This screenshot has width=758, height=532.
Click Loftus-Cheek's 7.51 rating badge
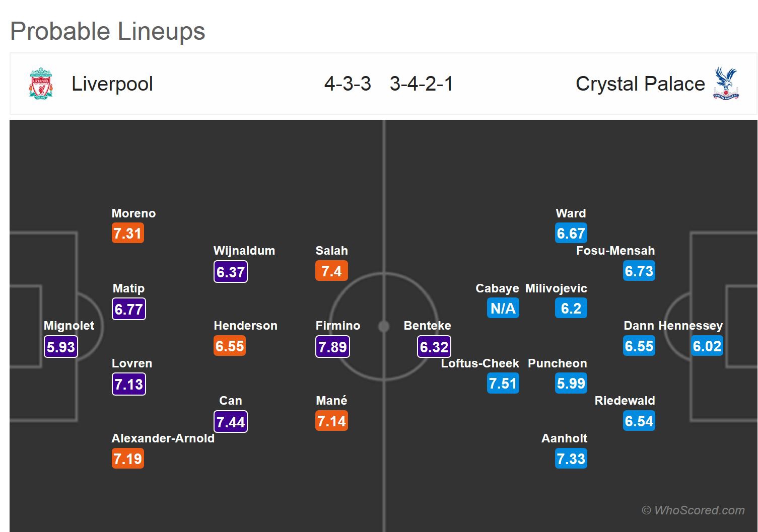coord(503,384)
